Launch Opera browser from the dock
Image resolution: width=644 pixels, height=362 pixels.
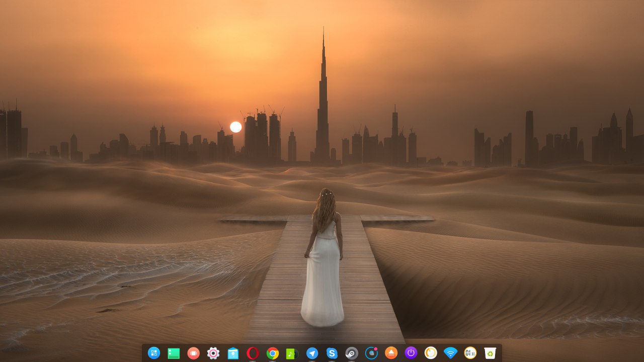pyautogui.click(x=253, y=353)
